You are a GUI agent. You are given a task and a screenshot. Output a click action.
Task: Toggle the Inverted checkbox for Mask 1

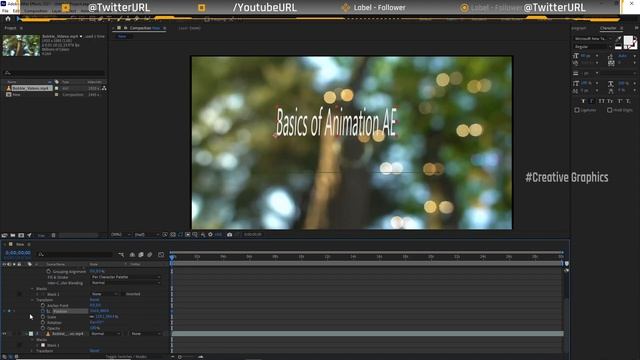tap(123, 294)
